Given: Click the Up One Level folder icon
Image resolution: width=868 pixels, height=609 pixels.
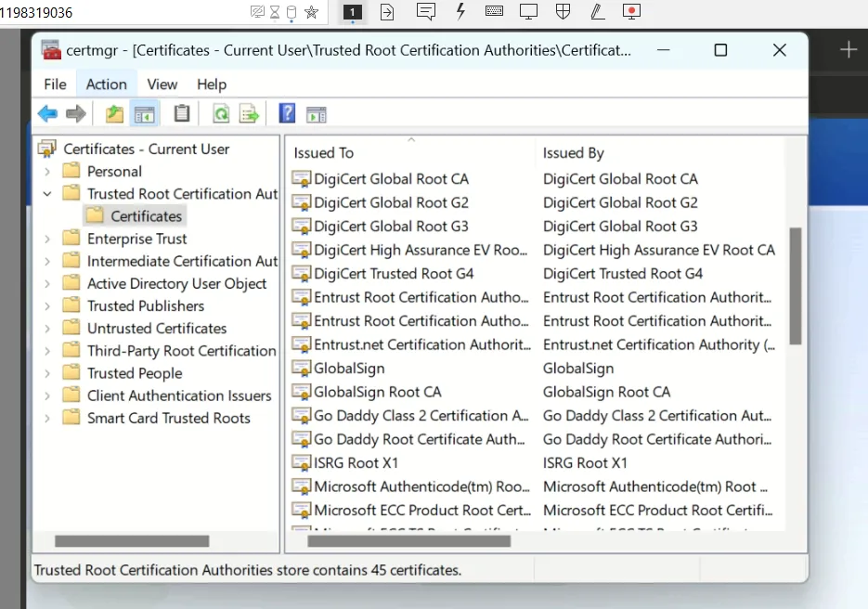Looking at the screenshot, I should point(114,114).
